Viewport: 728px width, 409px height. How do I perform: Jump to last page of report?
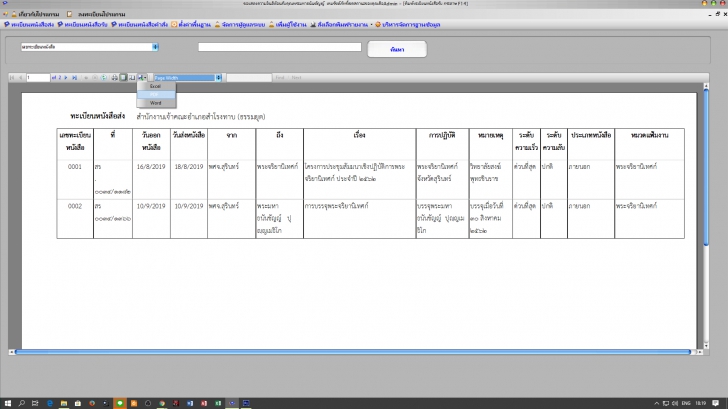pyautogui.click(x=74, y=78)
